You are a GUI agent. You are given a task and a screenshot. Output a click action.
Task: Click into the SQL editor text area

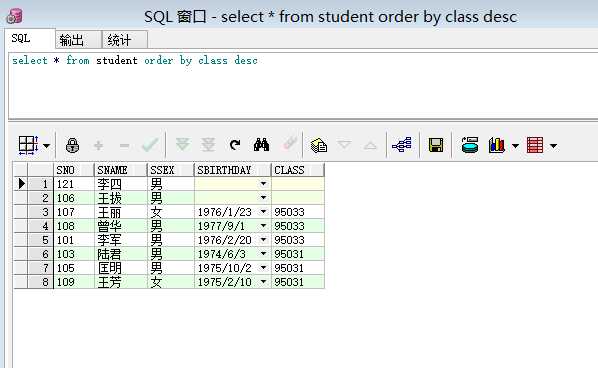click(x=303, y=86)
